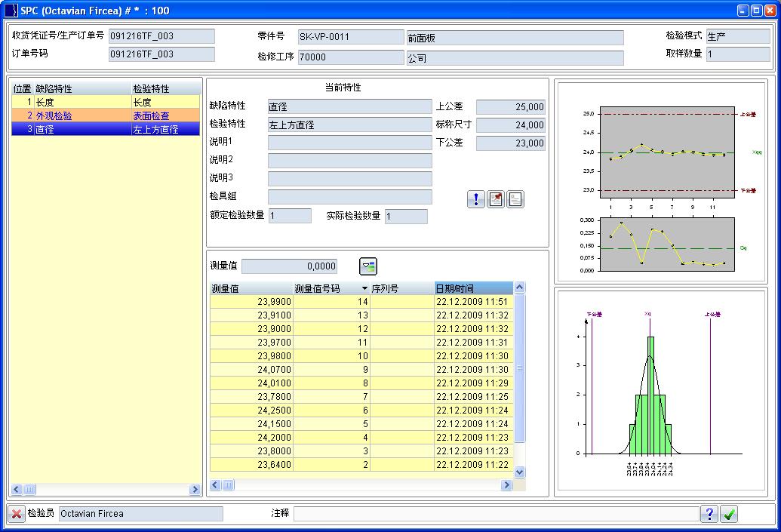
Task: Click the 测量值 column header
Action: point(251,288)
